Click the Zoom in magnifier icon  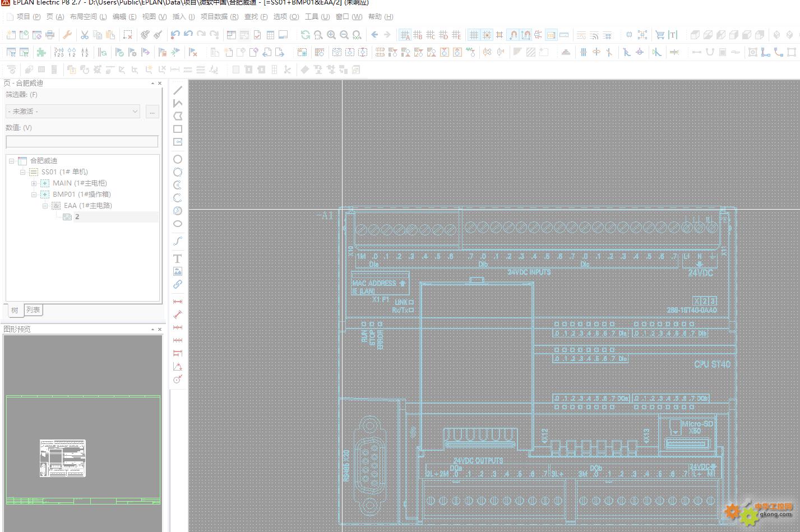(331, 35)
